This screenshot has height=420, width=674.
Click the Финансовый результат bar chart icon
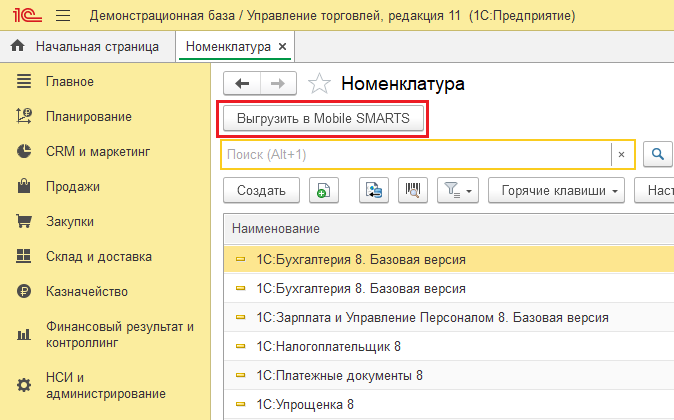(x=24, y=334)
